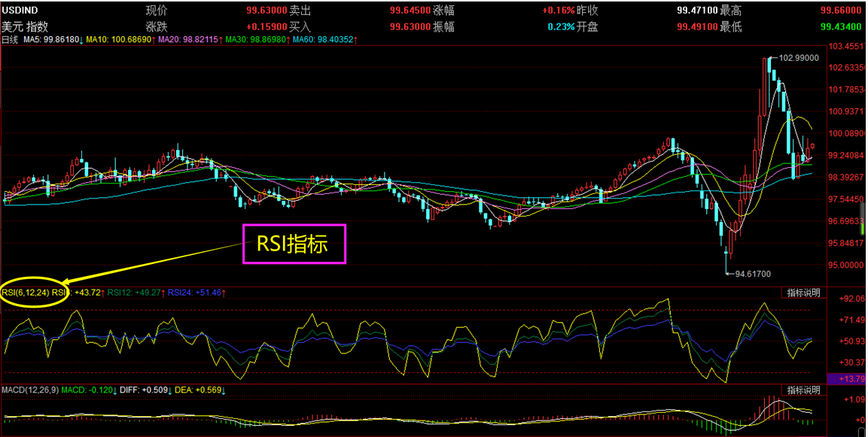This screenshot has height=437, width=868.
Task: Click the purple +13.79 RSI axis tag
Action: [x=845, y=378]
